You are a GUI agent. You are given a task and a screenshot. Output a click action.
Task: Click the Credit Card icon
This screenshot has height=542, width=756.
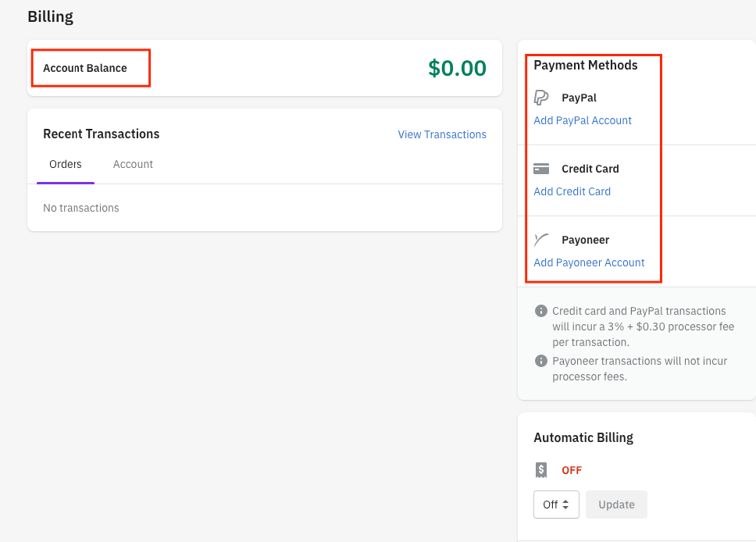(541, 169)
